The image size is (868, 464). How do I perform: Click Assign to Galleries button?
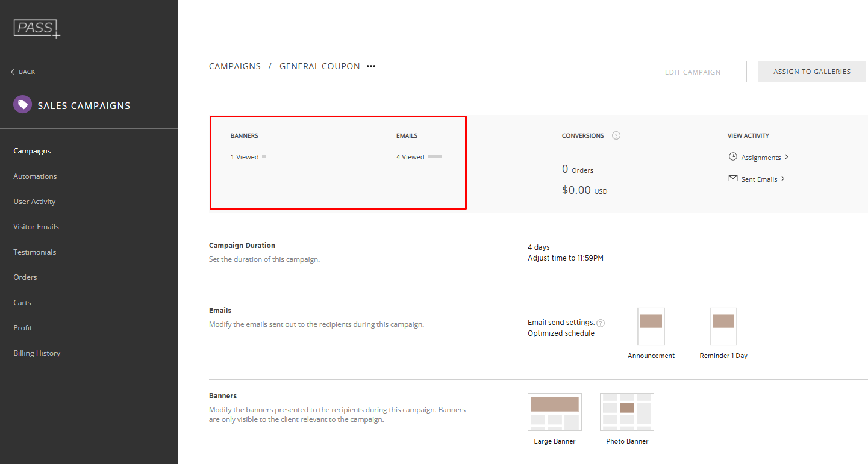click(x=811, y=72)
